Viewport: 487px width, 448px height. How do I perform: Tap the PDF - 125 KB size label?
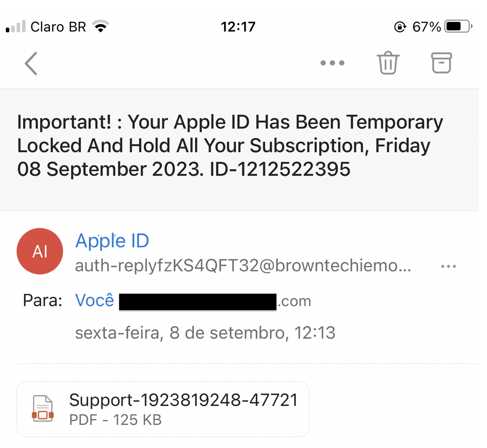(x=115, y=420)
